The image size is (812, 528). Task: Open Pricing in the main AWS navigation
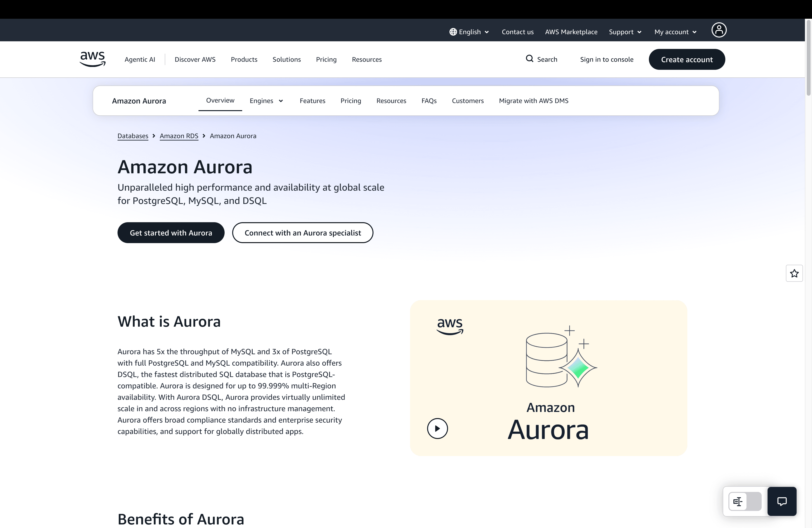(326, 59)
